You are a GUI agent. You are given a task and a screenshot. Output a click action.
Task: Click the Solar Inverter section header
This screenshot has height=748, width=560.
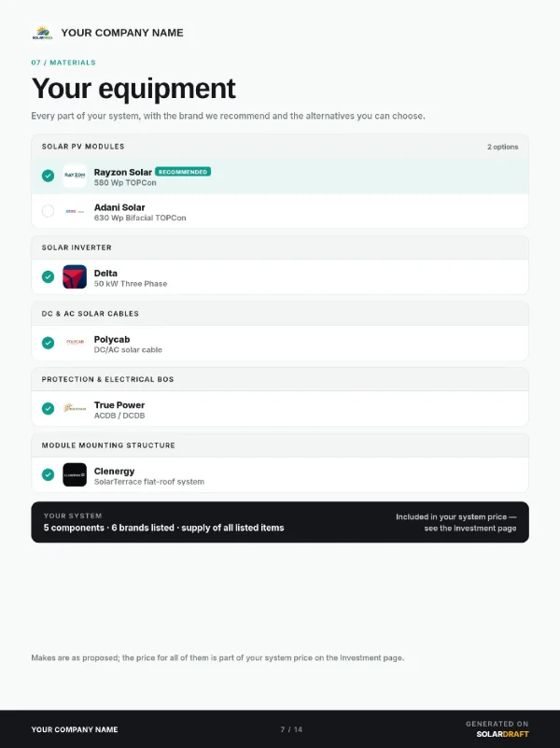coord(280,247)
